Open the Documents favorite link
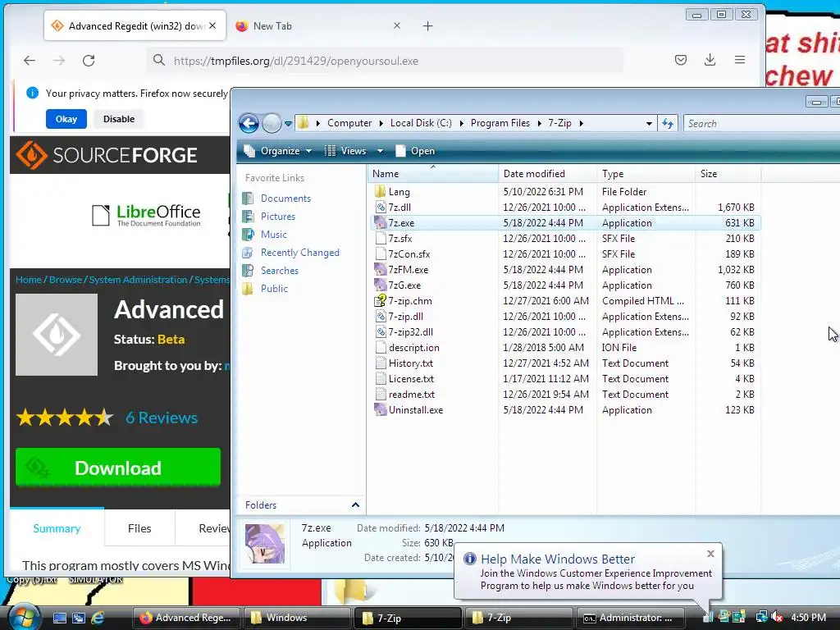The image size is (840, 630). pos(285,199)
